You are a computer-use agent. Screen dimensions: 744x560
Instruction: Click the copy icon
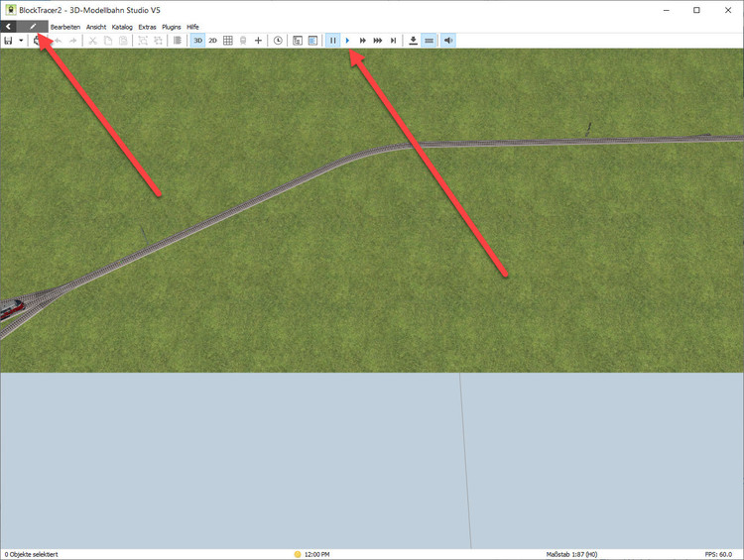pyautogui.click(x=108, y=41)
